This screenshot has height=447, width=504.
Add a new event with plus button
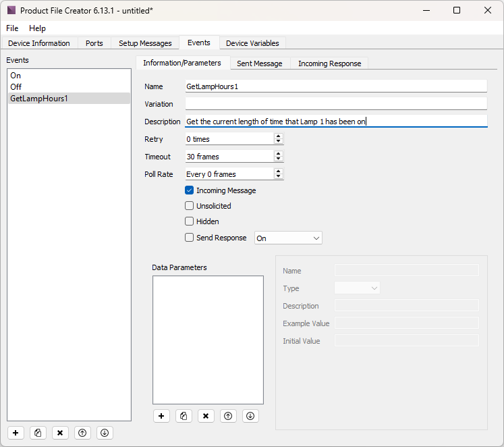16,433
